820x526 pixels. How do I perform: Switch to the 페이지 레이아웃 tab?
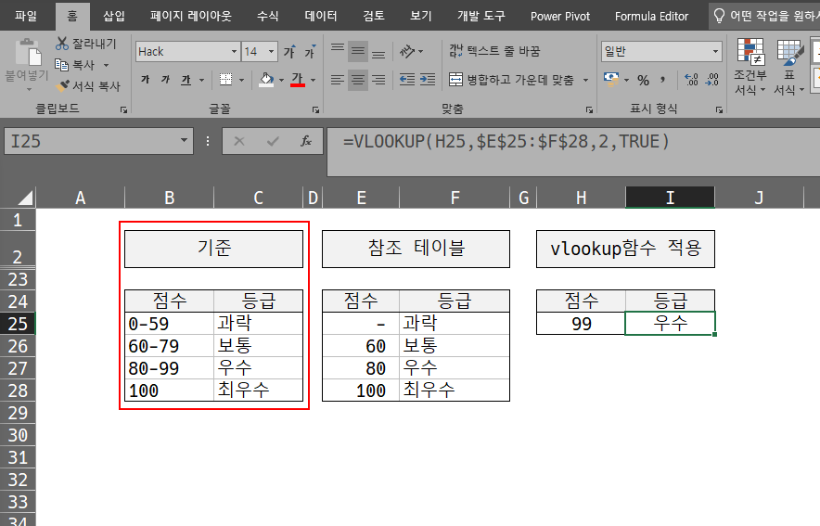tap(190, 16)
